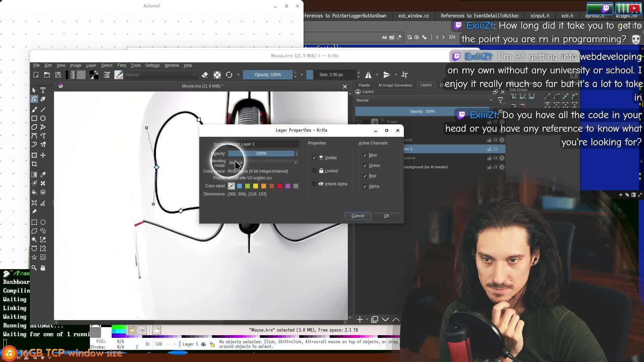644x362 pixels.
Task: Open Blending mode dropdown in dialog
Action: pyautogui.click(x=263, y=163)
